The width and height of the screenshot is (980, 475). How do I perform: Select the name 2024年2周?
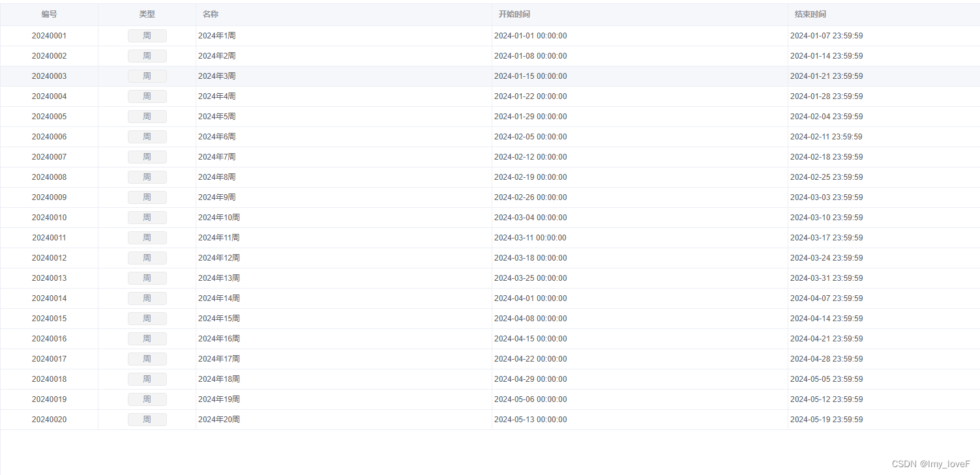217,56
